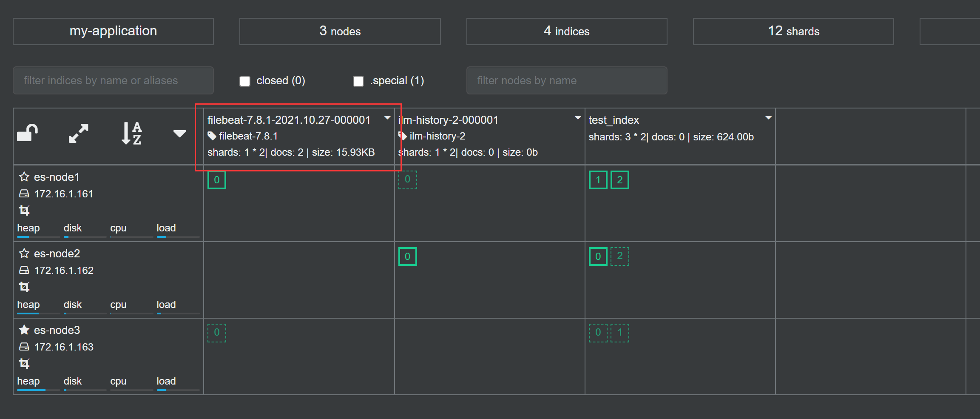Select ilm-history primary shard 0 on es-node2
This screenshot has width=980, height=419.
coord(407,257)
